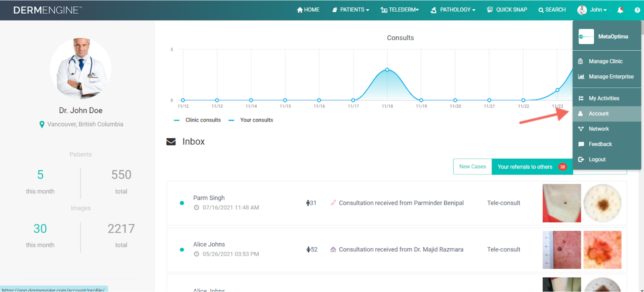The height and width of the screenshot is (292, 644).
Task: Open My Activities
Action: (x=607, y=98)
